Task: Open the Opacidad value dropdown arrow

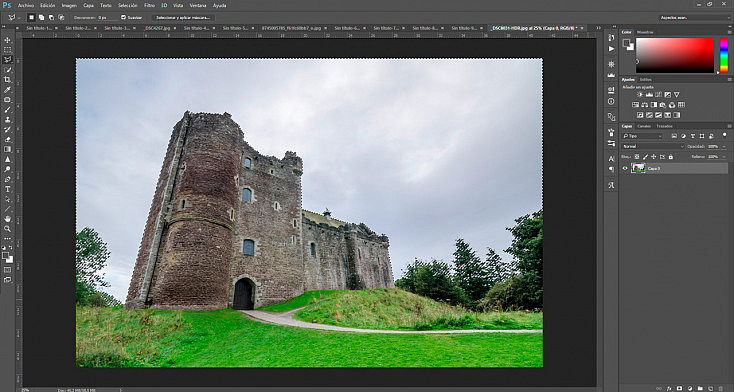Action: pyautogui.click(x=725, y=147)
